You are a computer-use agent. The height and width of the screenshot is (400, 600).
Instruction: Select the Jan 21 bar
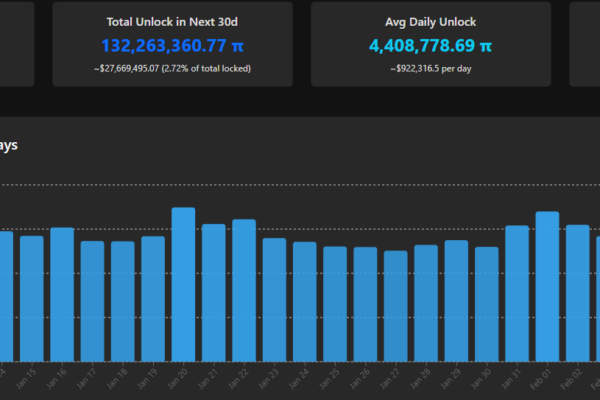pos(213,292)
